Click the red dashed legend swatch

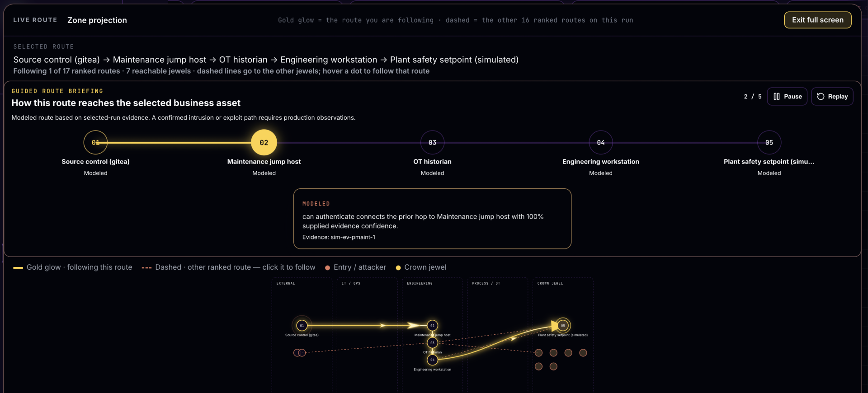pyautogui.click(x=146, y=268)
